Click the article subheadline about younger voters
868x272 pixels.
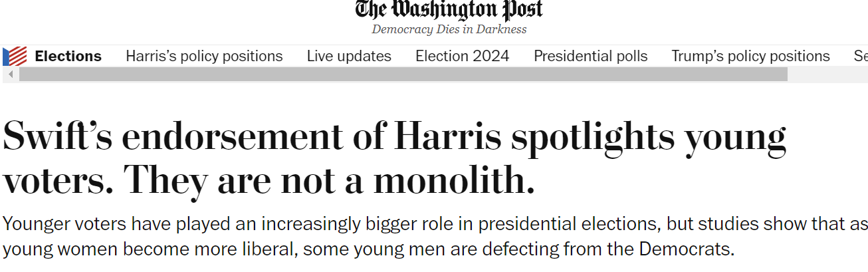pyautogui.click(x=435, y=237)
